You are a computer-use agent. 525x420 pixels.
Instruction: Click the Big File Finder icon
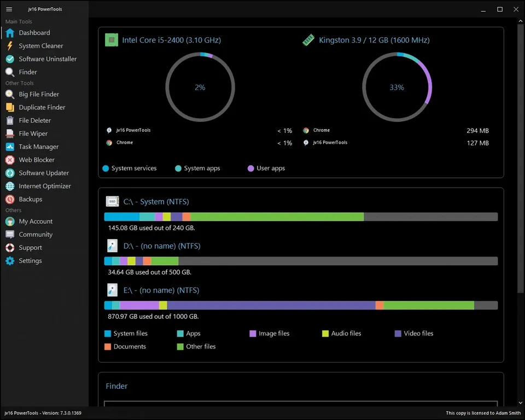(10, 95)
